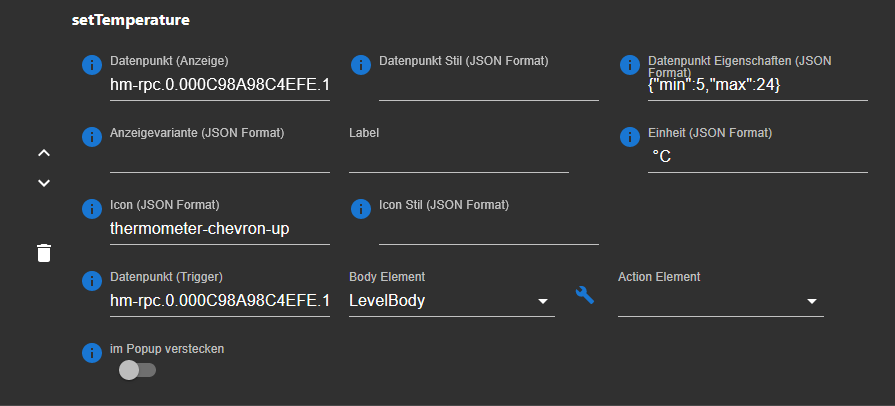Click info icon beside Icon Stil
Image resolution: width=895 pixels, height=406 pixels.
pos(360,209)
